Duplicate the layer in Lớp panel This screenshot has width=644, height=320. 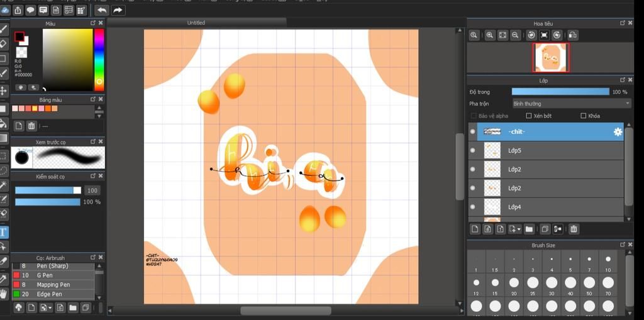click(x=545, y=229)
